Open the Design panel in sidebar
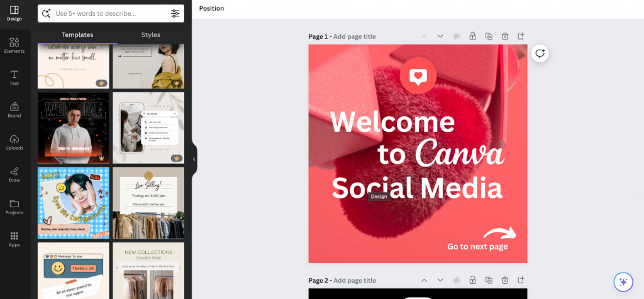 coord(14,13)
